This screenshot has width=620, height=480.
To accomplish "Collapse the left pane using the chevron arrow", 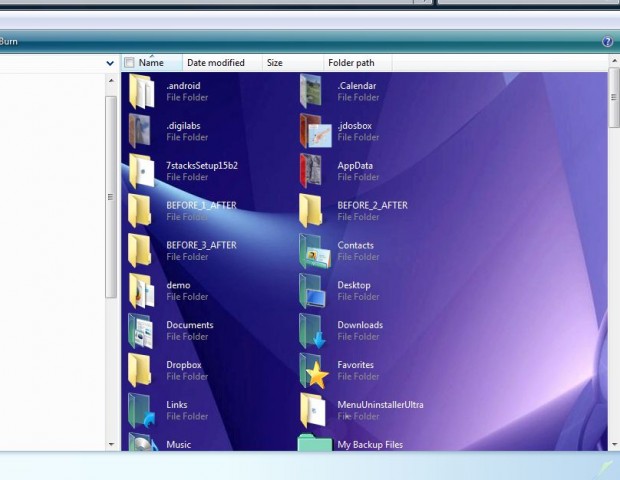I will click(x=110, y=63).
